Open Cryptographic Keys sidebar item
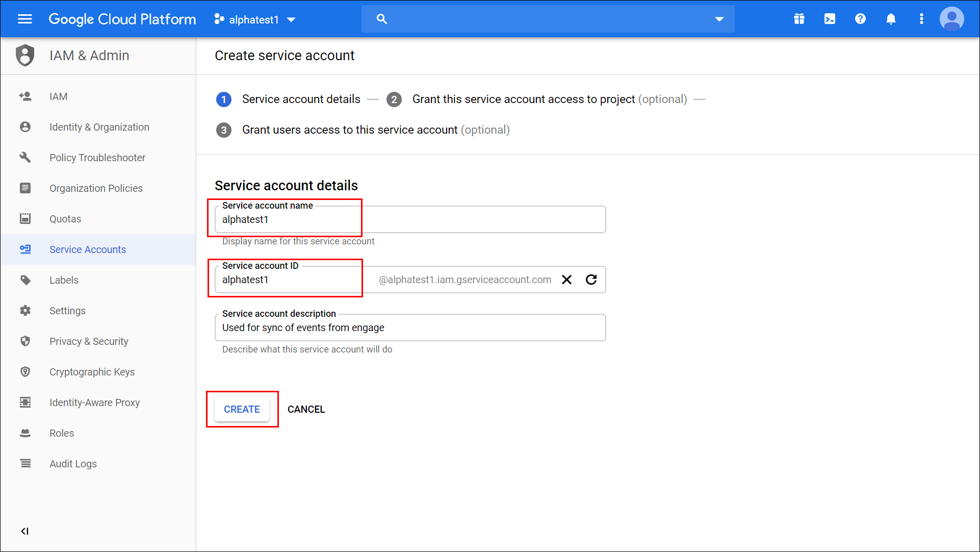This screenshot has width=980, height=552. tap(92, 372)
